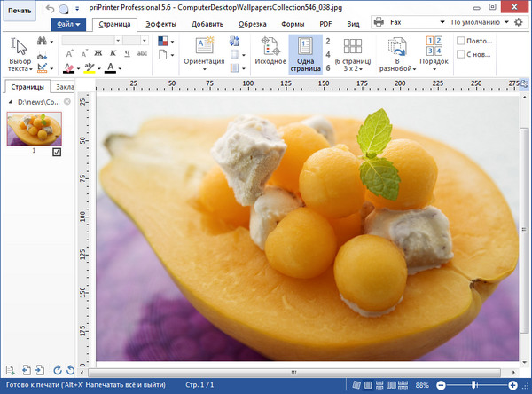Click the zoom slider in status bar

coord(474,385)
